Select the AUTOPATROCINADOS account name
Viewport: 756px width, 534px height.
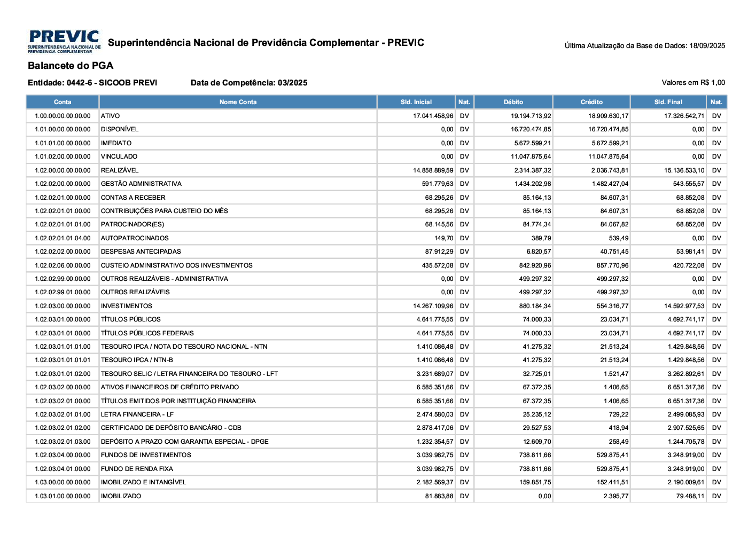coord(135,238)
